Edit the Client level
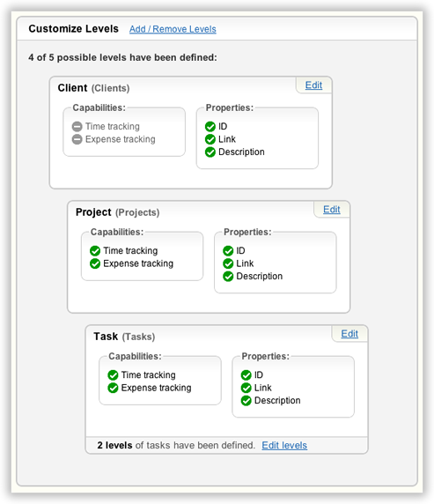This screenshot has height=504, width=434. click(313, 85)
